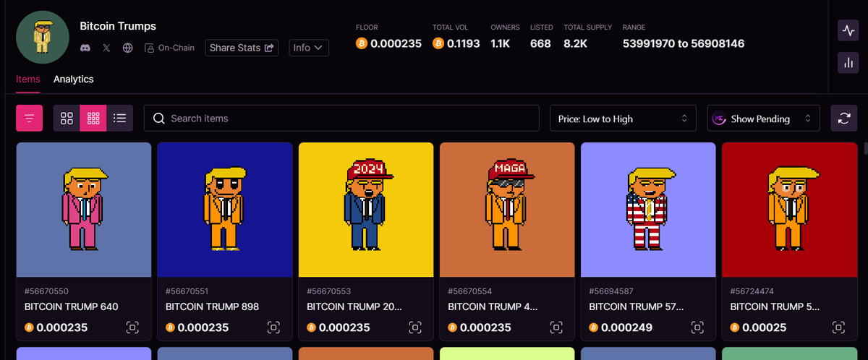This screenshot has height=360, width=868.
Task: Open the flag suit Trump image
Action: point(648,210)
